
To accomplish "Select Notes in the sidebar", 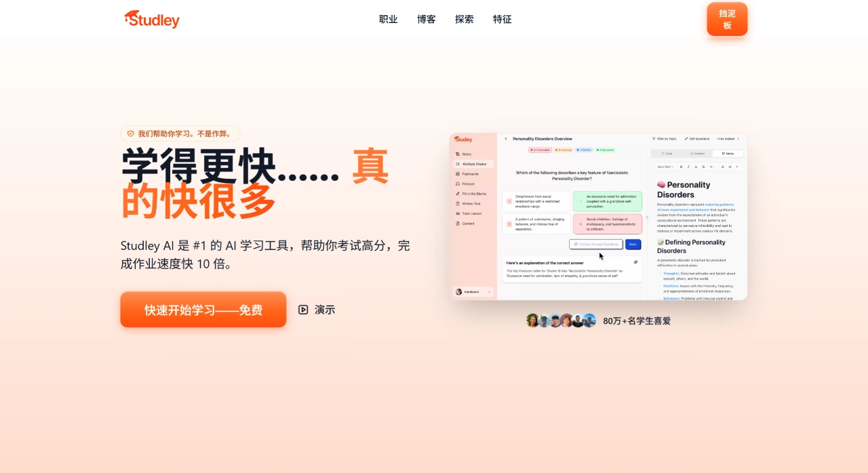I will tap(466, 154).
